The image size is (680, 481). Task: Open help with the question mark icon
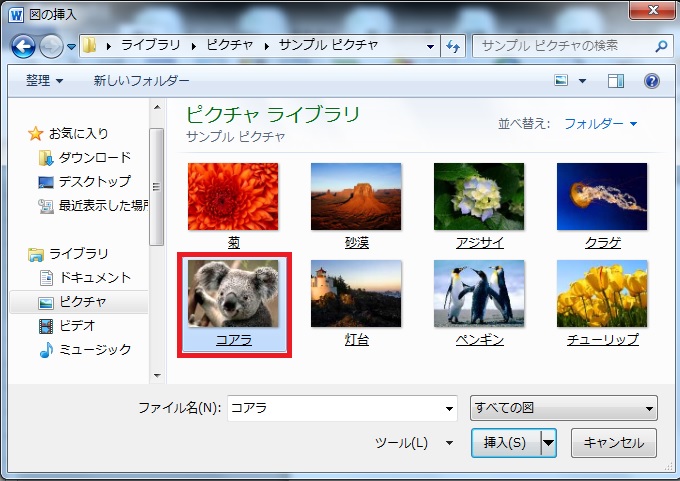pos(651,81)
